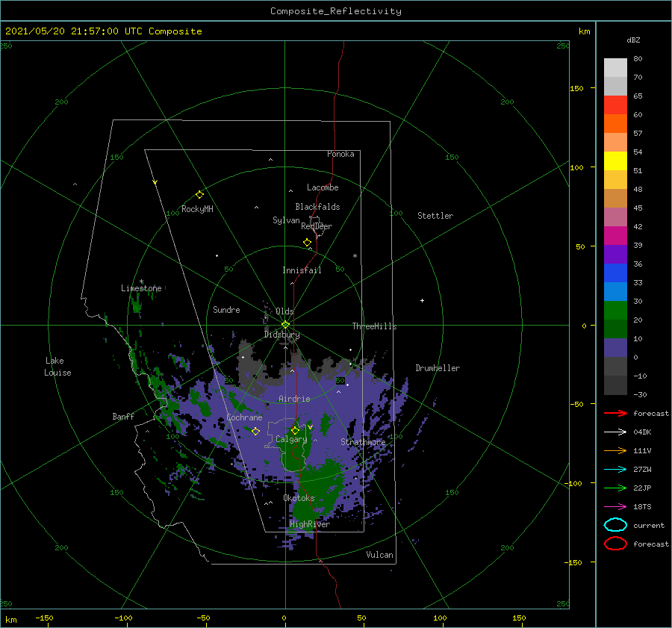Click the Cochrane label

[244, 417]
